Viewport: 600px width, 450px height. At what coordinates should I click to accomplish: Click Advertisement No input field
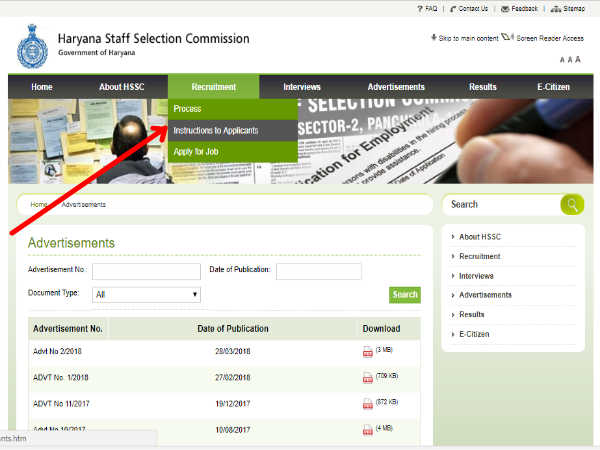coord(146,271)
